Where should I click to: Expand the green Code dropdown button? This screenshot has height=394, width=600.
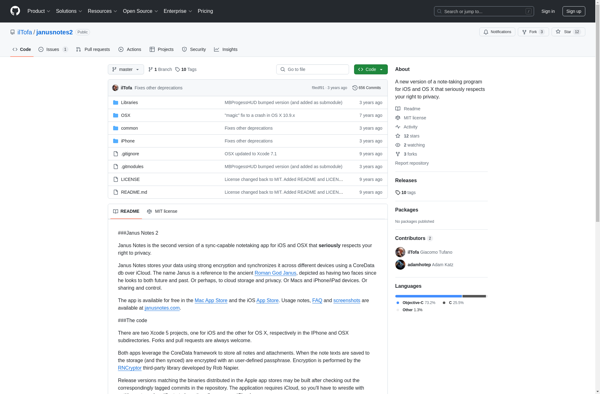(370, 69)
